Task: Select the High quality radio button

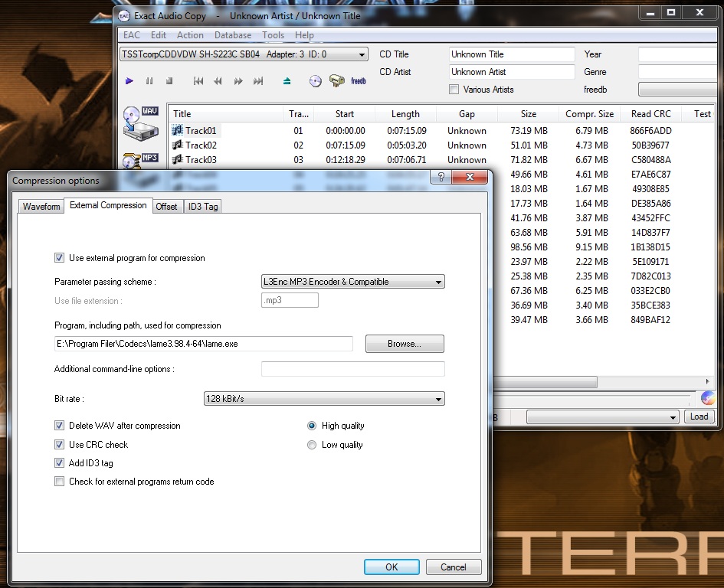Action: (x=312, y=426)
